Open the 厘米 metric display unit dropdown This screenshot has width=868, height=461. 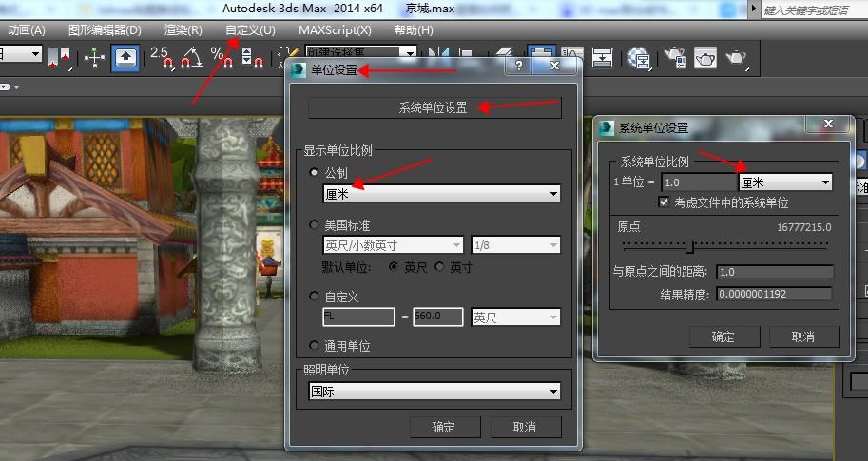click(442, 194)
